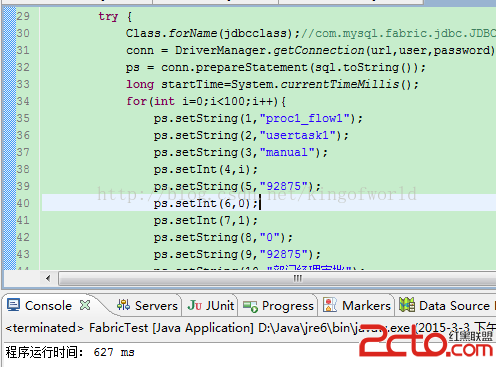Click the for loop line of code
The image size is (496, 367).
coord(206,101)
